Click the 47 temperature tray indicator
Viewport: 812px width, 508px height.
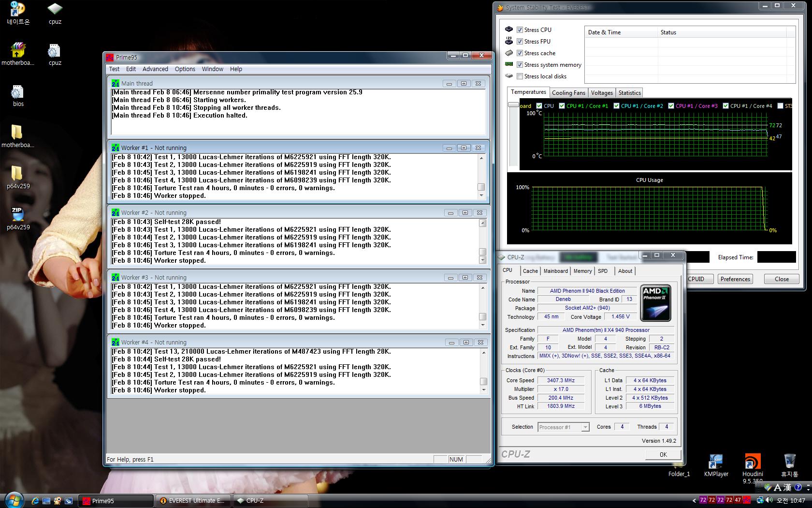point(738,500)
